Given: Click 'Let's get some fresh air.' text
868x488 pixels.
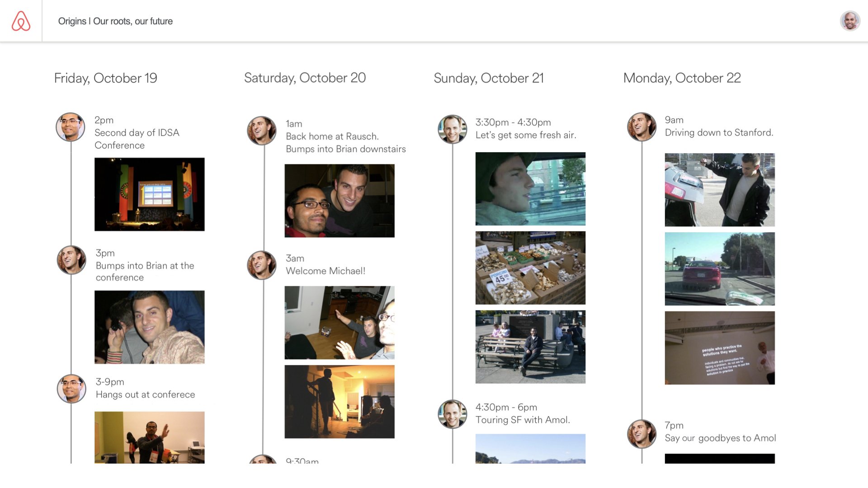Looking at the screenshot, I should (526, 135).
